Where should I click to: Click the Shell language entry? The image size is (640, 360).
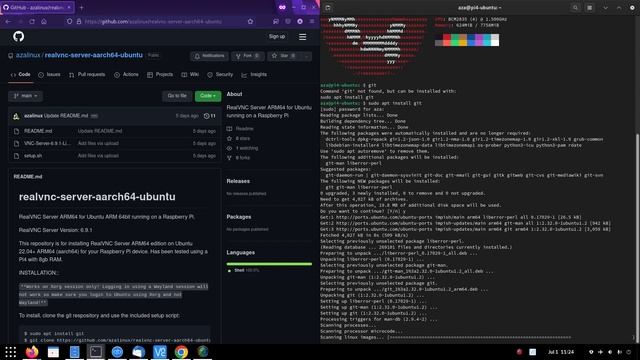point(243,270)
